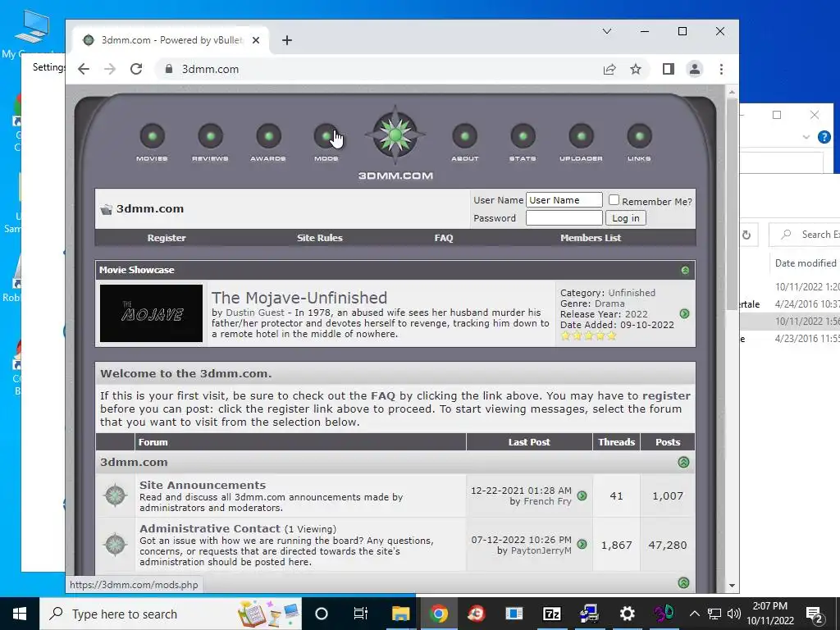This screenshot has height=630, width=840.
Task: Open The Mojave-Unfinished movie title
Action: (299, 298)
